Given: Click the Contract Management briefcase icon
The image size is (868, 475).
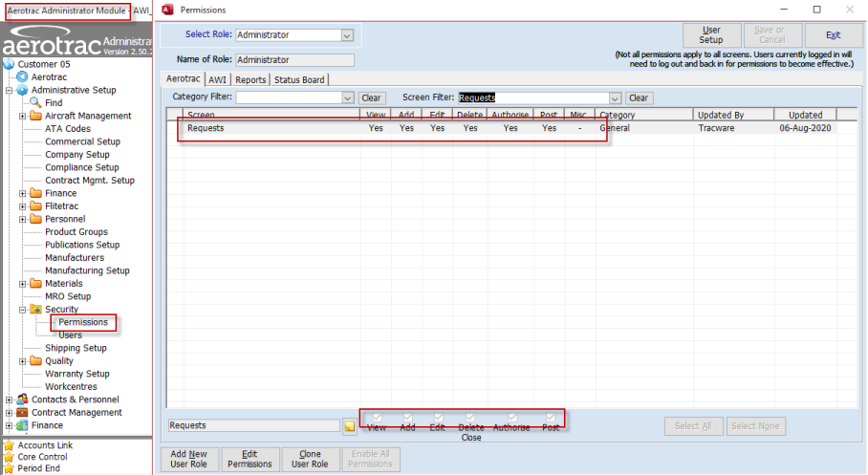Looking at the screenshot, I should pyautogui.click(x=22, y=413).
